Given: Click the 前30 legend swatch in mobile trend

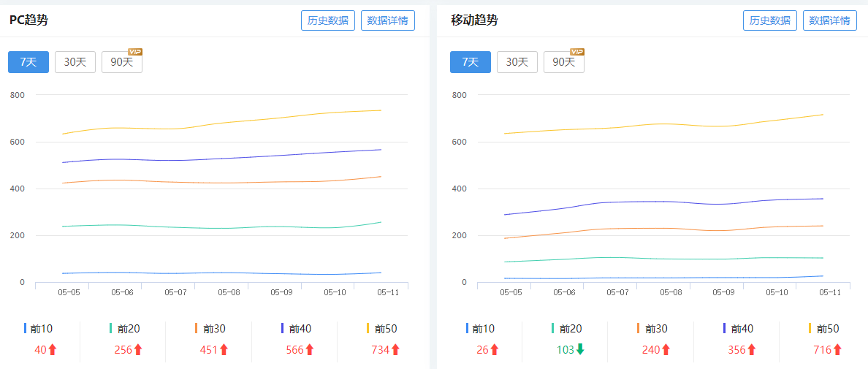Looking at the screenshot, I should [638, 329].
